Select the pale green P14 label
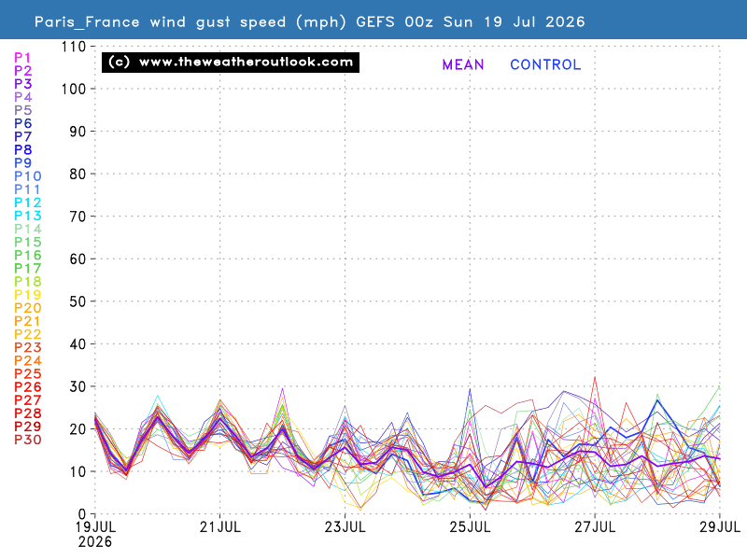Viewport: 747px width, 560px height. [x=28, y=229]
